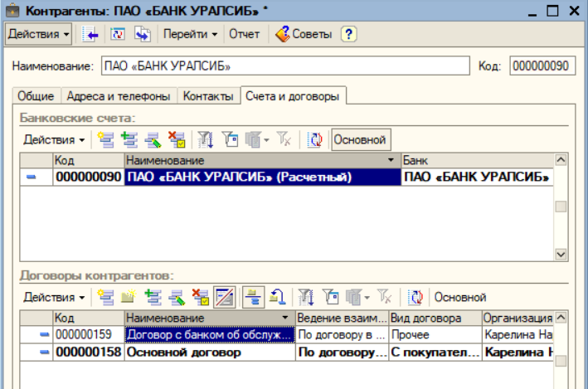Click the Договор с банком об обслуж... cell
Screen dimensions: 588x389
(210, 334)
